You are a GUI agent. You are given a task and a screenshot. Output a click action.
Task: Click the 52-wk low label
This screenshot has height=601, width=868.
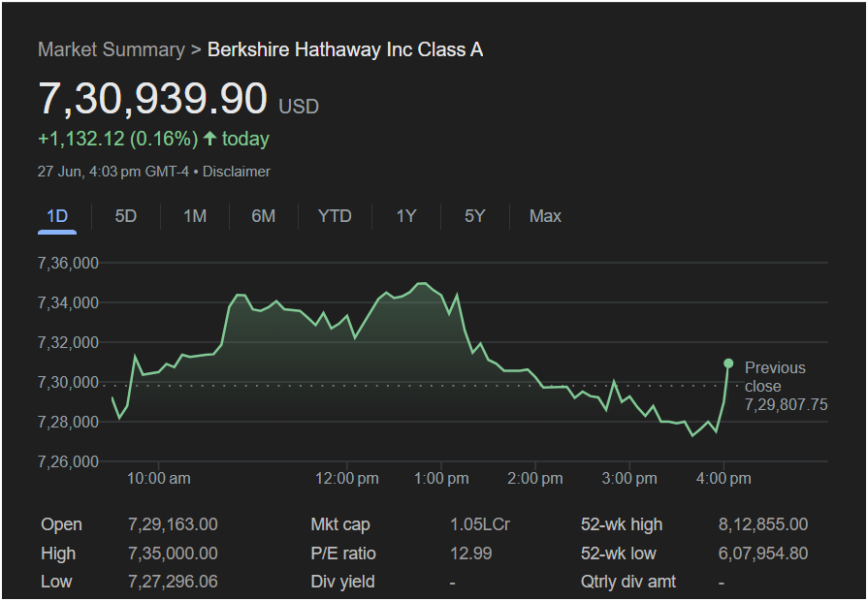click(x=619, y=554)
